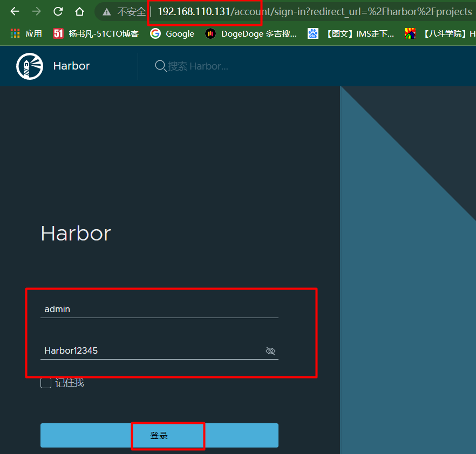Open the Google bookmark
The width and height of the screenshot is (476, 454).
click(172, 33)
